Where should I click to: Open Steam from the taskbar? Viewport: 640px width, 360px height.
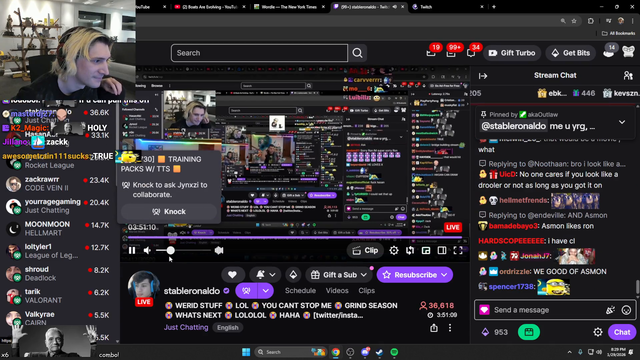coord(379,352)
